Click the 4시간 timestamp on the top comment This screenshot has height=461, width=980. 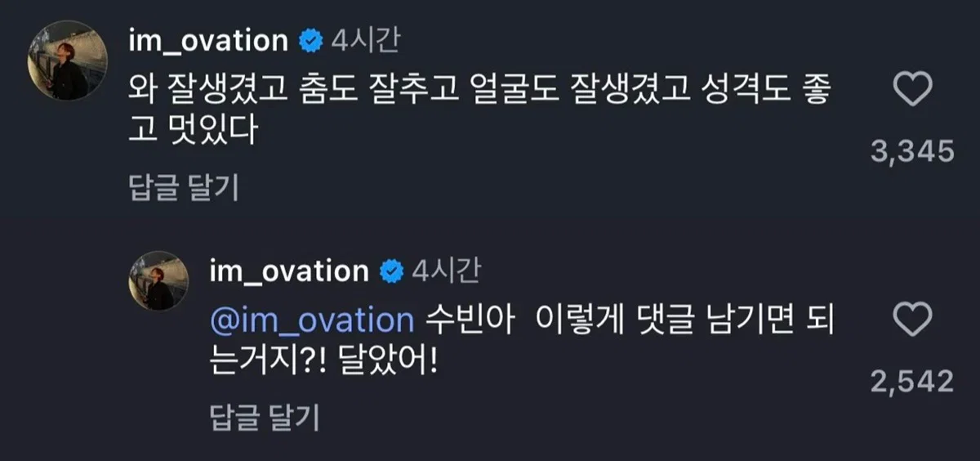(x=366, y=41)
